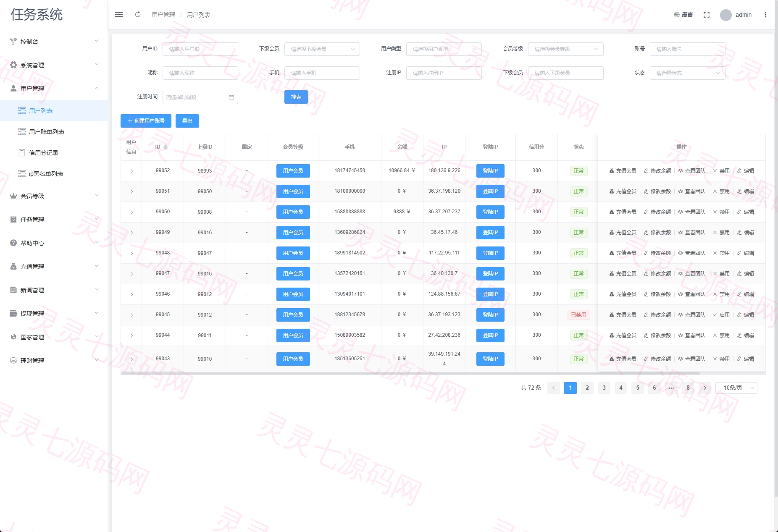
Task: Expand user info row for 99045
Action: pos(131,315)
